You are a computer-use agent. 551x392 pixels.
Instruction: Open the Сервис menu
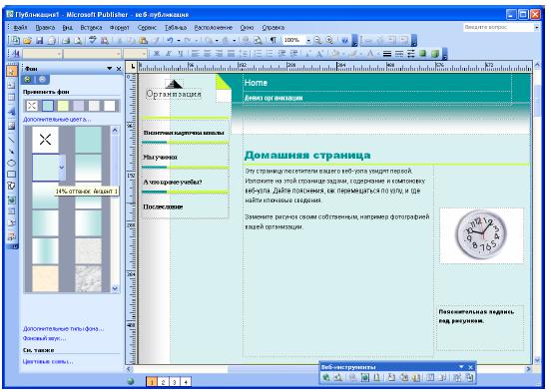coord(147,27)
